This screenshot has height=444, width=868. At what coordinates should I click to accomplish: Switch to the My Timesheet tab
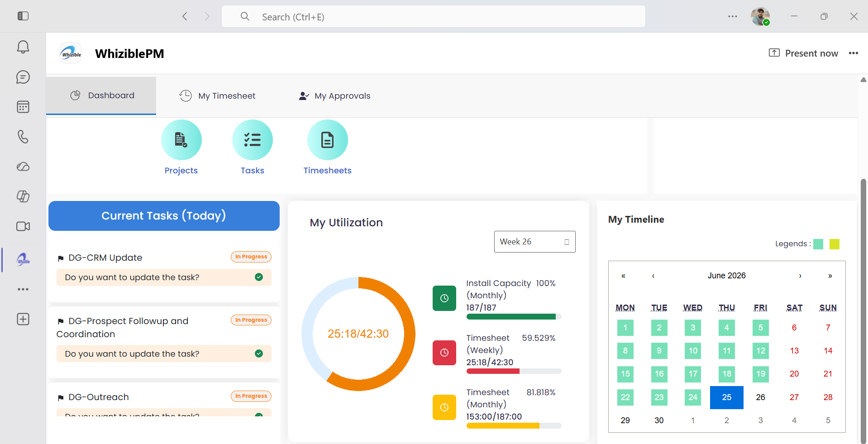click(217, 96)
